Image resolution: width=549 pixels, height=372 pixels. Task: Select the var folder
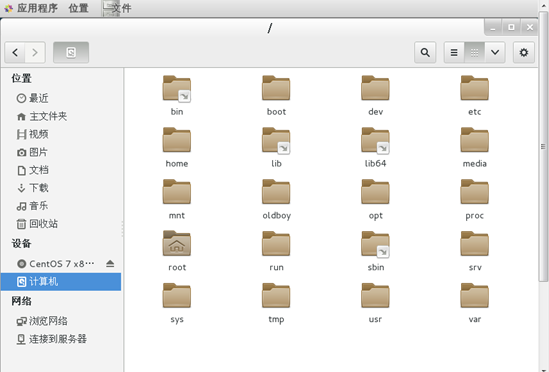tap(474, 295)
